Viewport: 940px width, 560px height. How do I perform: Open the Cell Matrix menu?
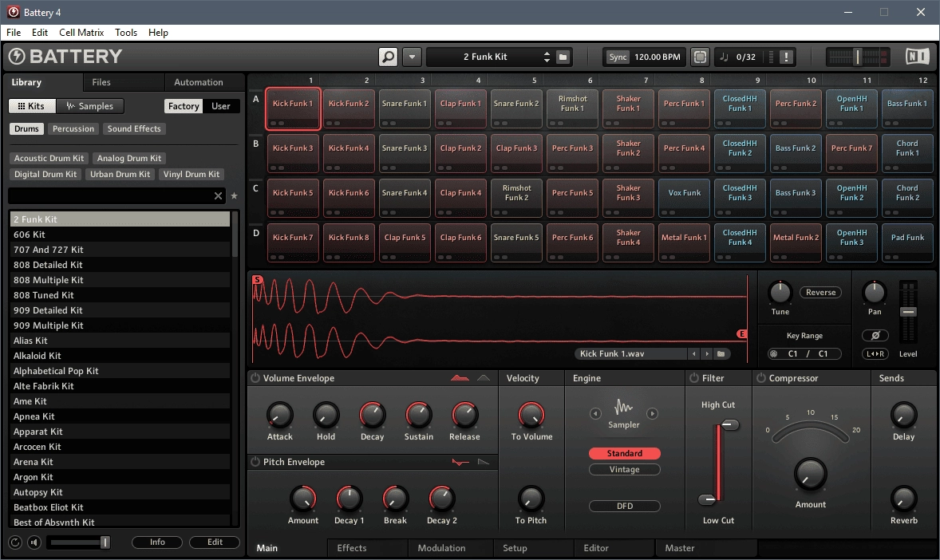pos(81,33)
